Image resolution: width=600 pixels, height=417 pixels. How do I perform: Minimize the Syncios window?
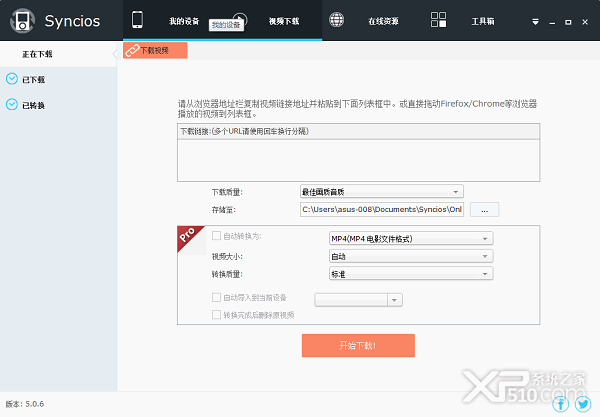(552, 23)
